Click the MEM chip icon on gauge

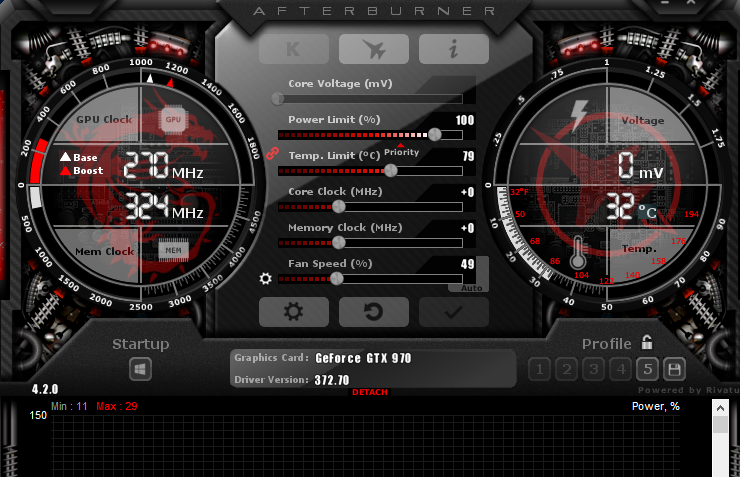coord(173,251)
